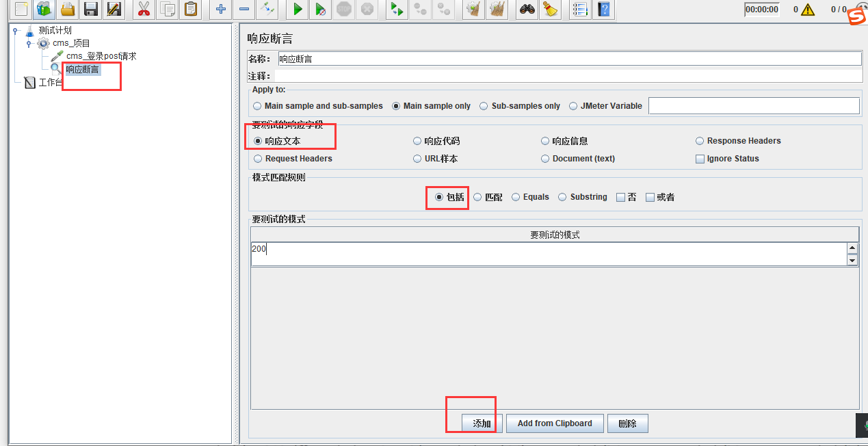
Task: Click pattern cell scroll down arrow
Action: [x=852, y=260]
